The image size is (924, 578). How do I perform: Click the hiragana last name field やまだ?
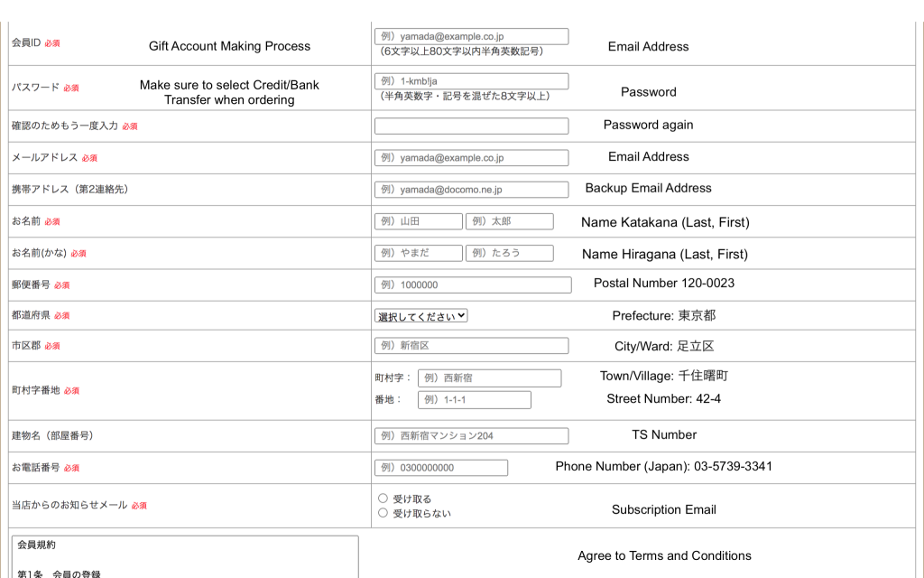pyautogui.click(x=418, y=253)
